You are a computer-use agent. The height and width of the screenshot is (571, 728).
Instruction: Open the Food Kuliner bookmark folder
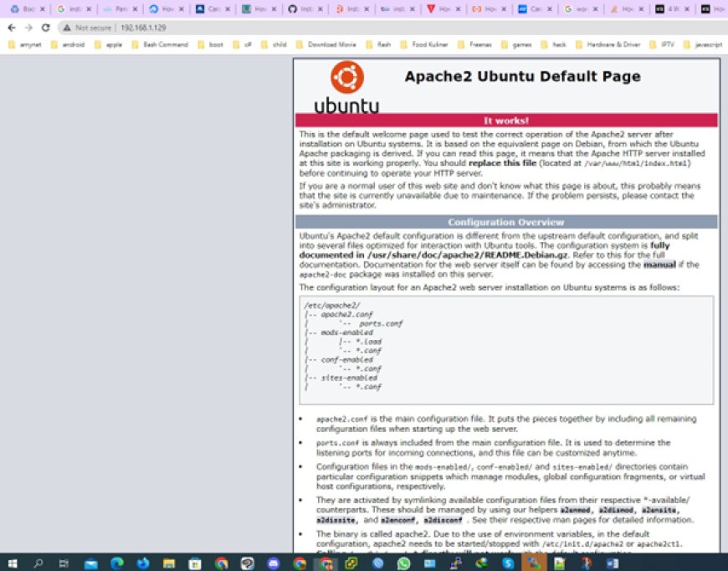tap(424, 44)
